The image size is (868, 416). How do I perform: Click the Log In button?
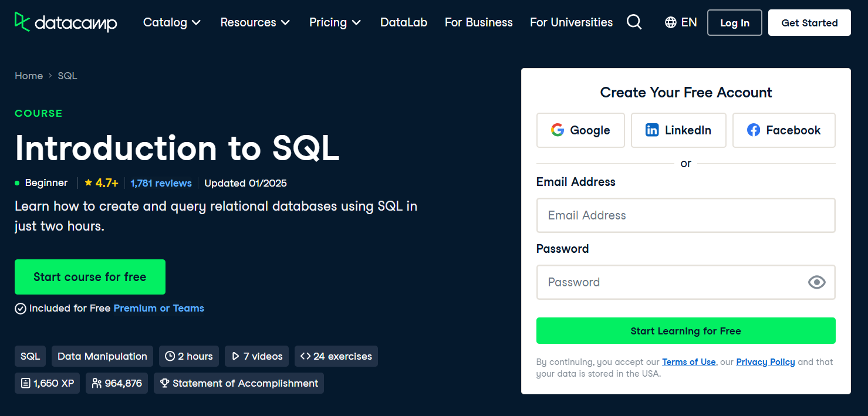(735, 23)
